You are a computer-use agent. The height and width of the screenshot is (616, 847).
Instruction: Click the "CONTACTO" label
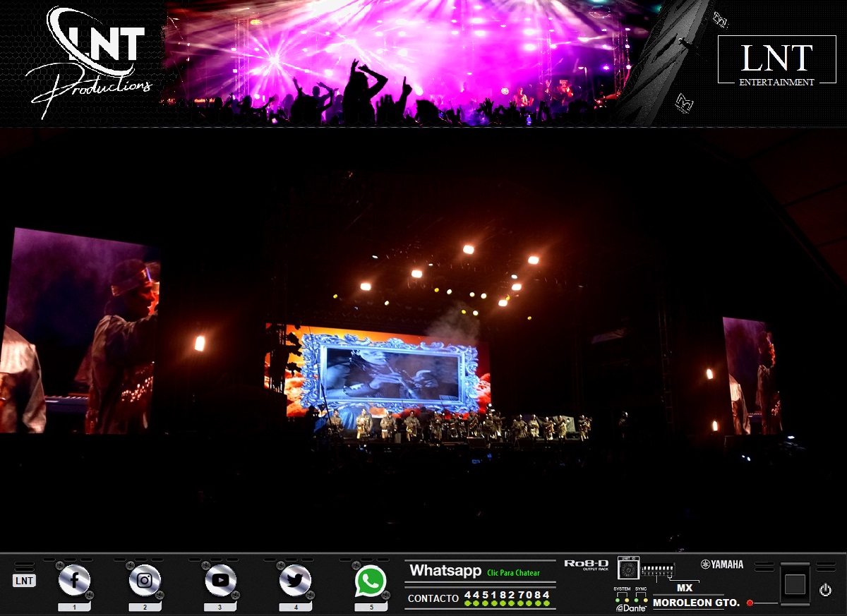click(433, 598)
